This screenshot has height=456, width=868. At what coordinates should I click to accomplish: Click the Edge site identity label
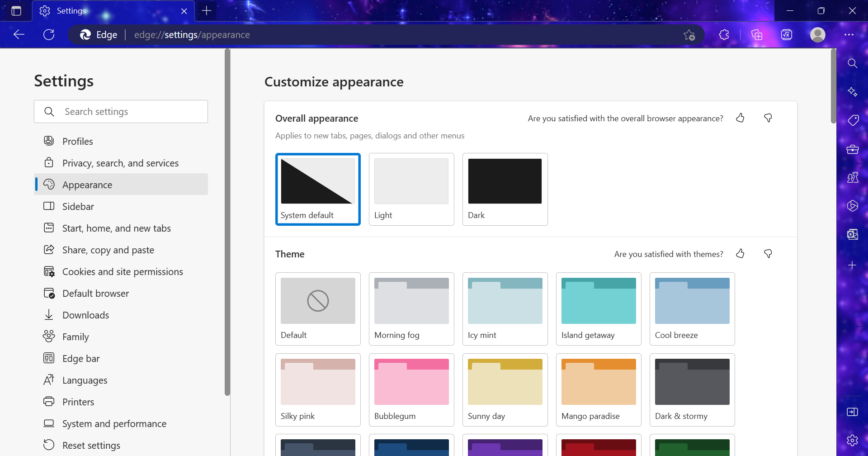[99, 35]
